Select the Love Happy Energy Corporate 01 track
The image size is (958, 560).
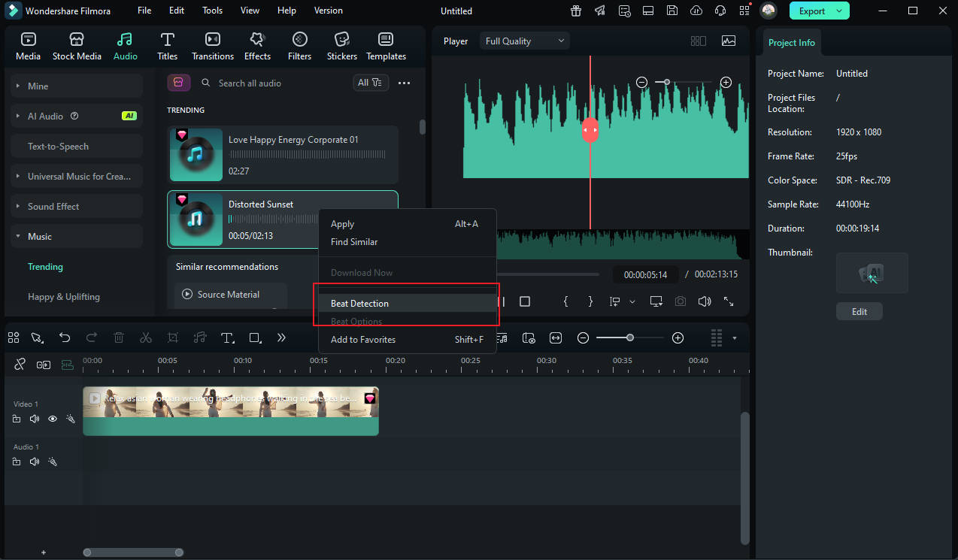pos(283,155)
